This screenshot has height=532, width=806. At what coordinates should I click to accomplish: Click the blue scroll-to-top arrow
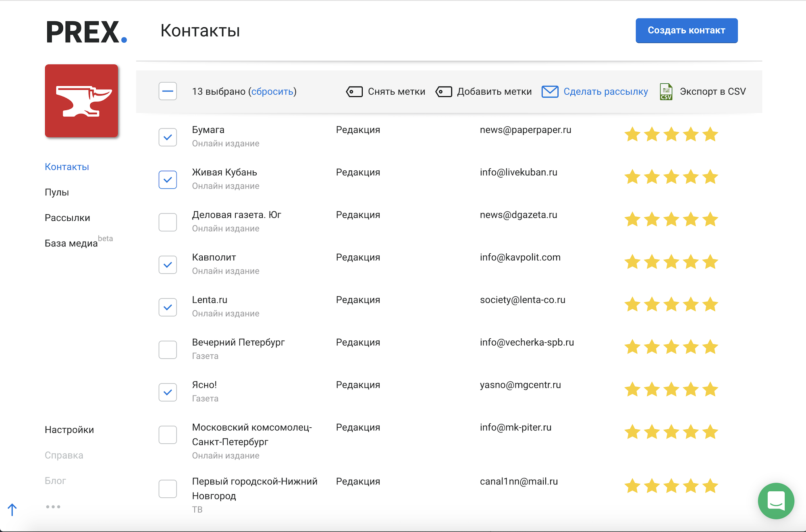(x=12, y=509)
